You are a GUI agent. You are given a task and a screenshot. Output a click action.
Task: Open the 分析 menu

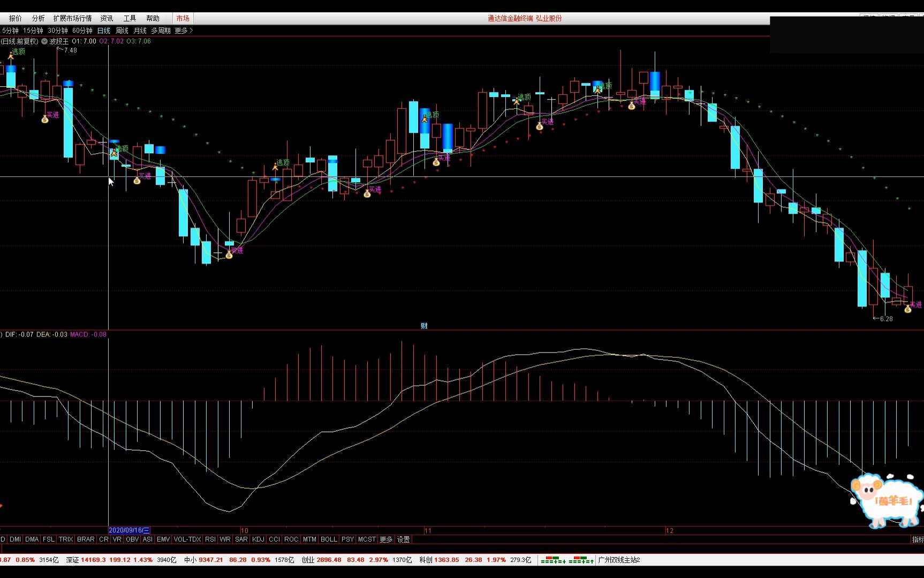(39, 18)
